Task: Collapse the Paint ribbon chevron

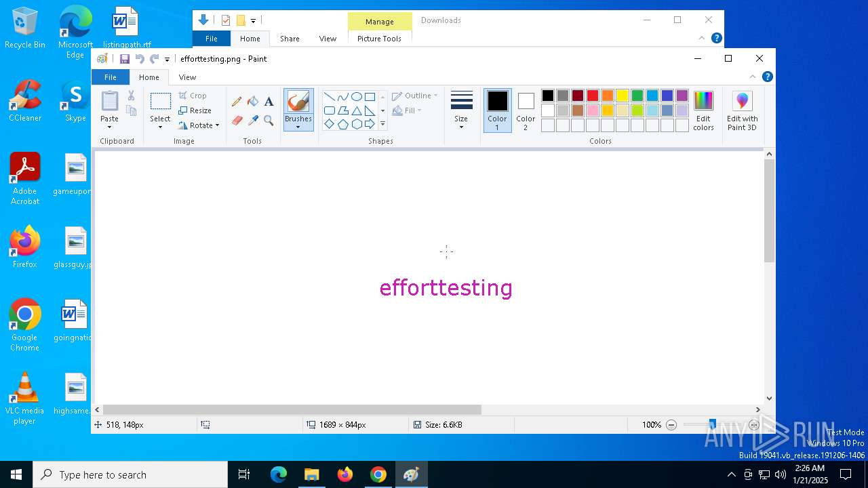Action: pyautogui.click(x=752, y=77)
